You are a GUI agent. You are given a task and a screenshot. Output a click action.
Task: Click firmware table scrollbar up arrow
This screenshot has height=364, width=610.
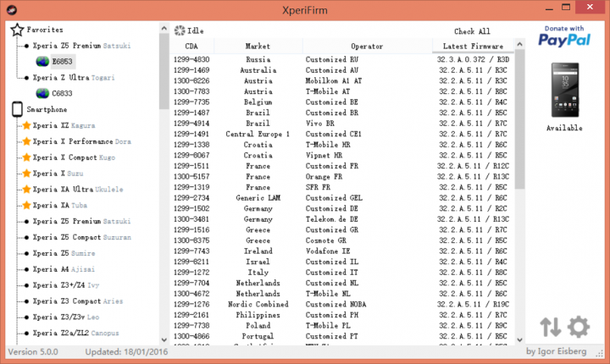tap(519, 44)
